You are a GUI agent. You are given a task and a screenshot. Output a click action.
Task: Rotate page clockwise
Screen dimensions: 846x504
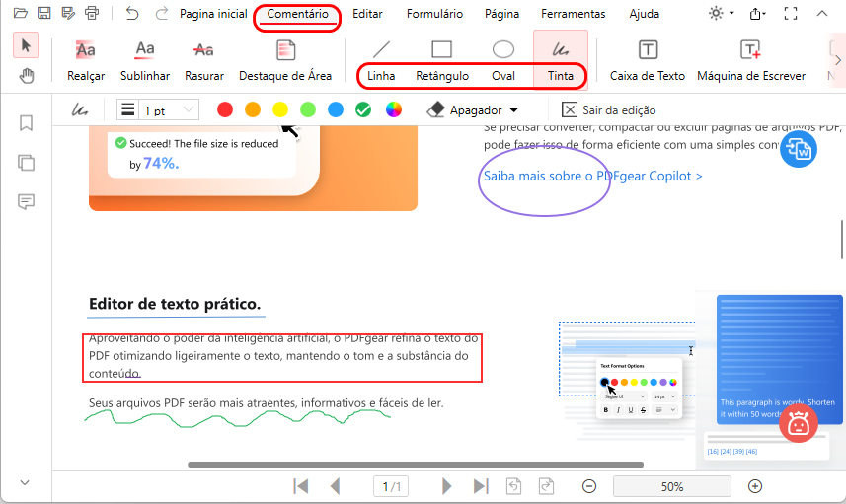(546, 487)
